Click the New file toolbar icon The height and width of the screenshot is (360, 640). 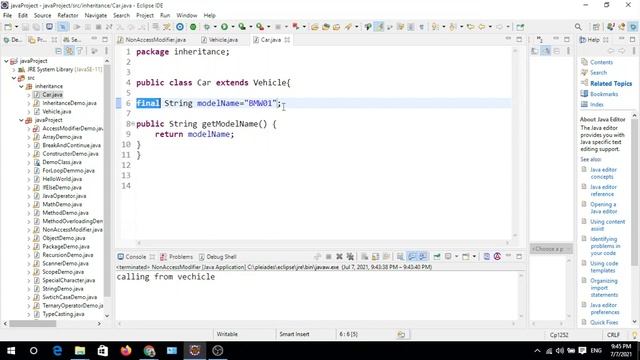pos(8,27)
